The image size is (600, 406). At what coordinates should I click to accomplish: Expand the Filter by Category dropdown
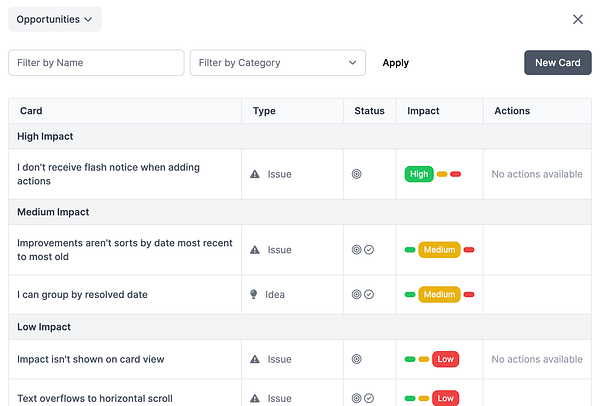pos(278,63)
